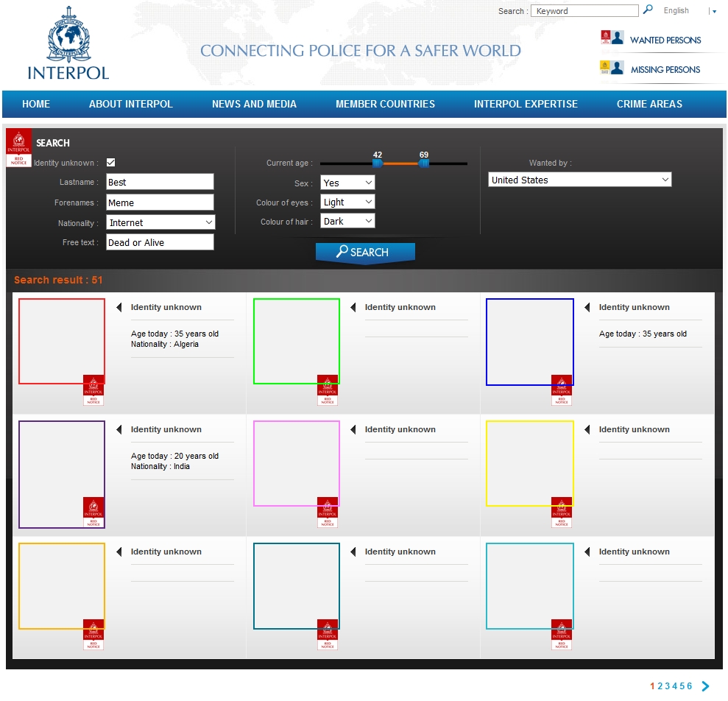Open INTERPOL EXPERTISE menu
Image resolution: width=728 pixels, height=701 pixels.
coord(526,104)
